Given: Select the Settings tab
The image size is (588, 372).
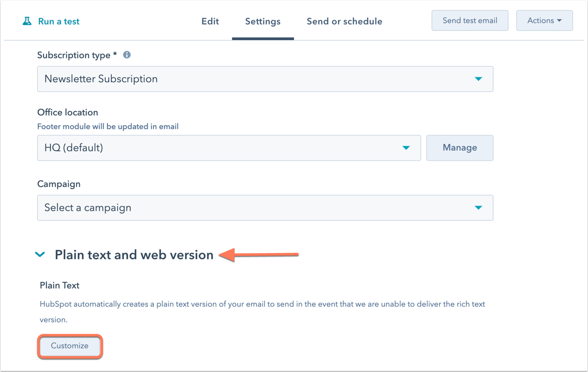Looking at the screenshot, I should 263,21.
